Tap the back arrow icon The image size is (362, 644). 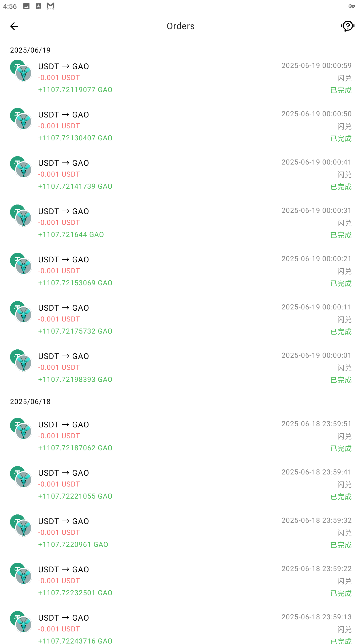point(14,26)
